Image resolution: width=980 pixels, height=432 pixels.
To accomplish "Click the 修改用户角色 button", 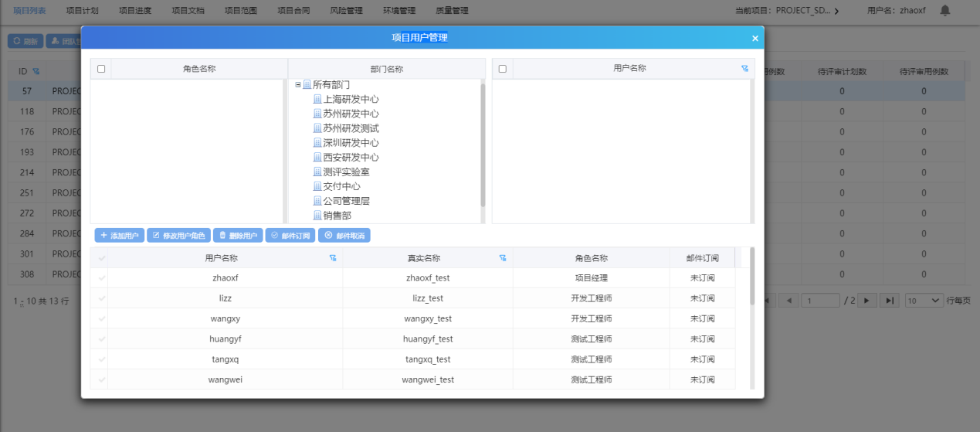I will (178, 235).
